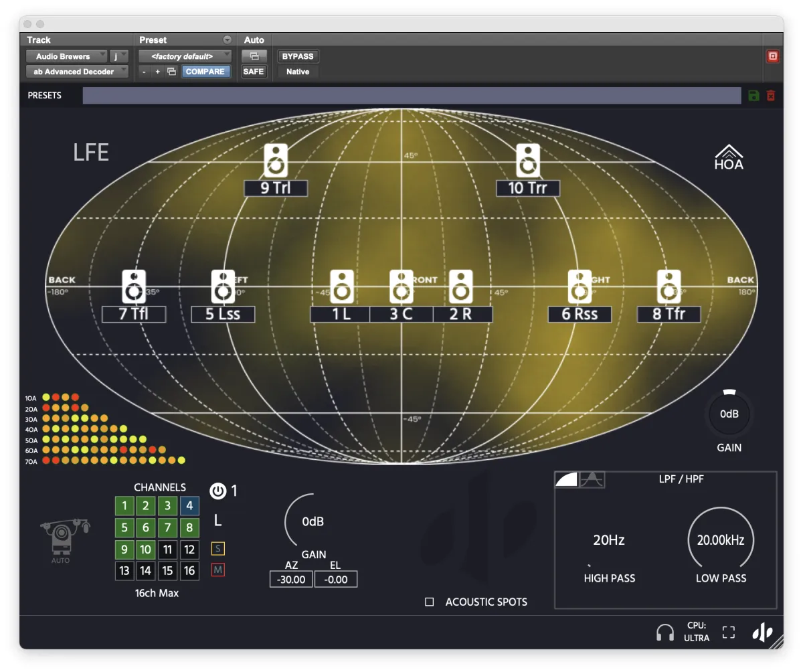This screenshot has height=672, width=803.
Task: Click the Native button
Action: [x=298, y=72]
